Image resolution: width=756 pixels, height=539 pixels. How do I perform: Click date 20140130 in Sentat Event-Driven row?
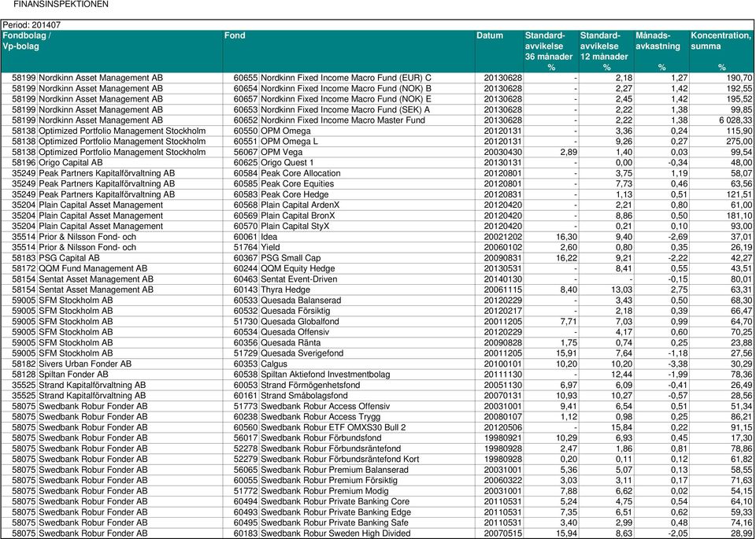pyautogui.click(x=502, y=279)
